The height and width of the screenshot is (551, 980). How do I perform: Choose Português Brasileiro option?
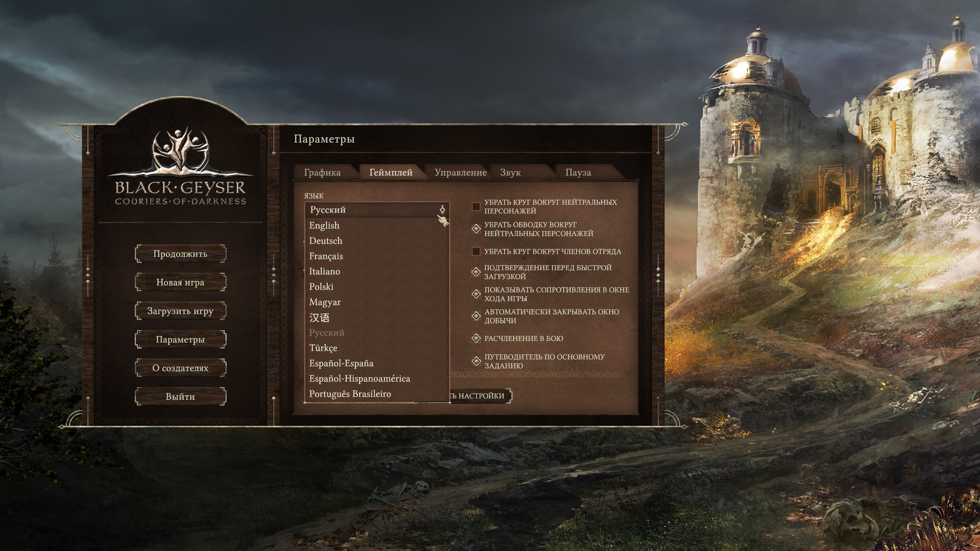click(x=377, y=394)
